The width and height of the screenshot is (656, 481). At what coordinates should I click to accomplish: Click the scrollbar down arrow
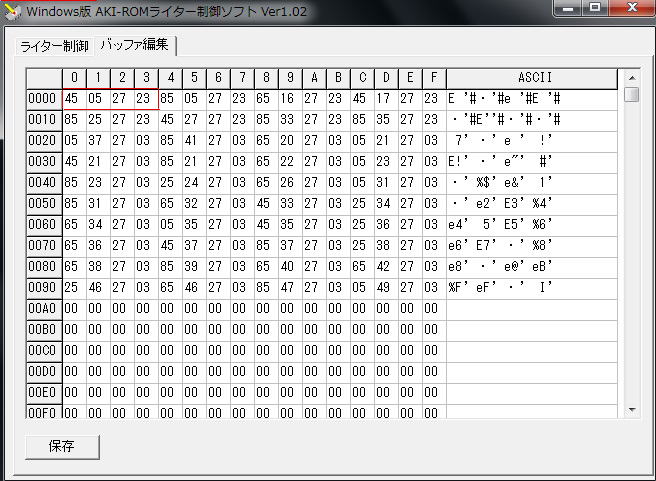click(x=632, y=410)
